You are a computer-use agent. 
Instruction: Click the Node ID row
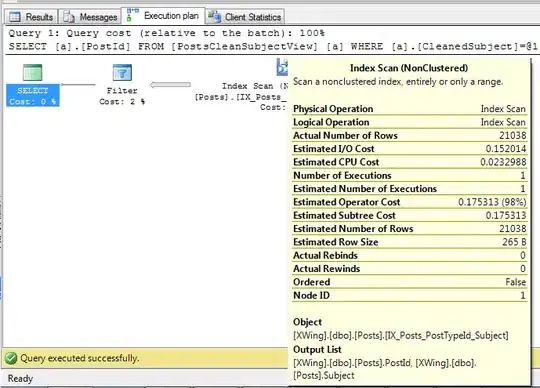click(409, 296)
